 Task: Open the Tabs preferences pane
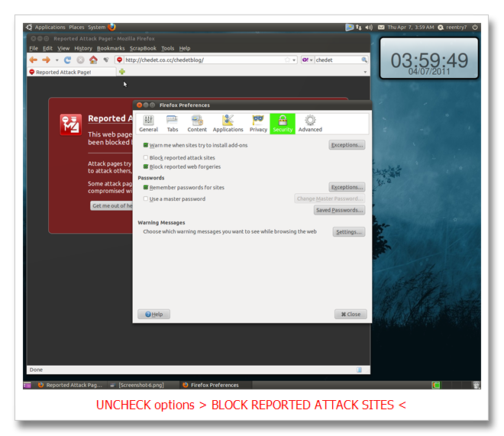(173, 124)
